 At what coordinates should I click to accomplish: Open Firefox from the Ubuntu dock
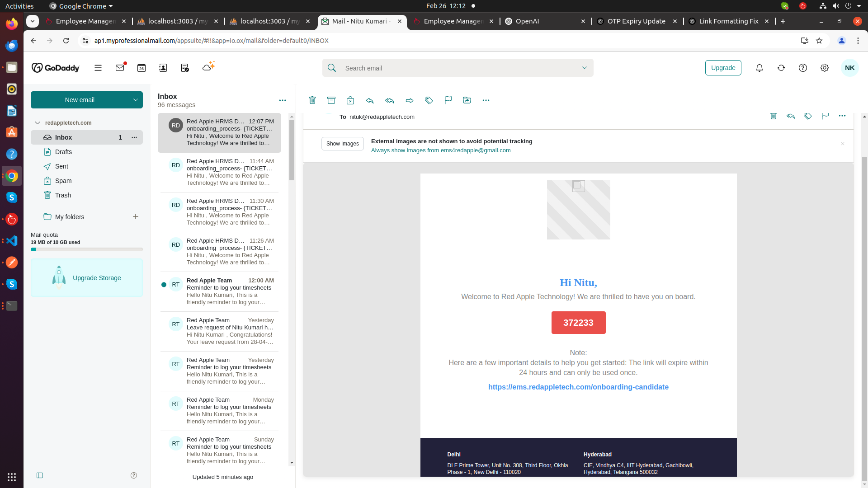12,23
